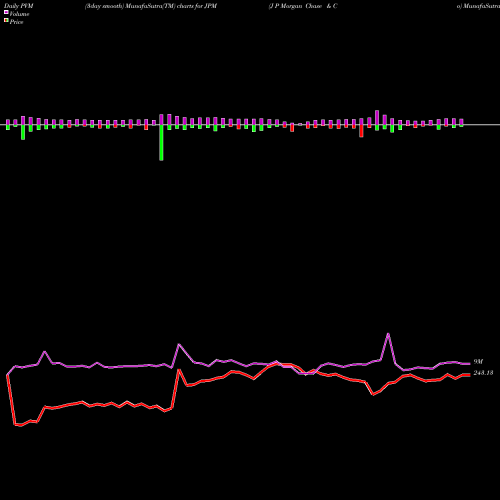Click the Volume legend color swatch

pos(6,13)
